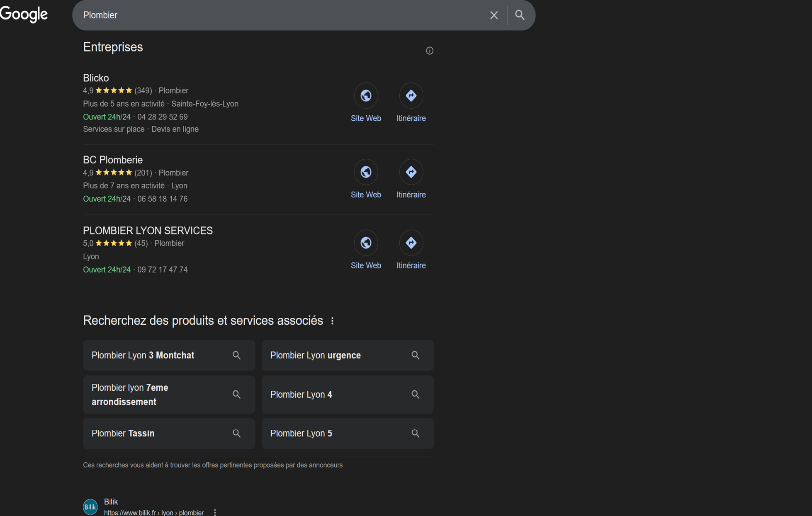
Task: Open the Bilik result options menu
Action: pyautogui.click(x=215, y=512)
